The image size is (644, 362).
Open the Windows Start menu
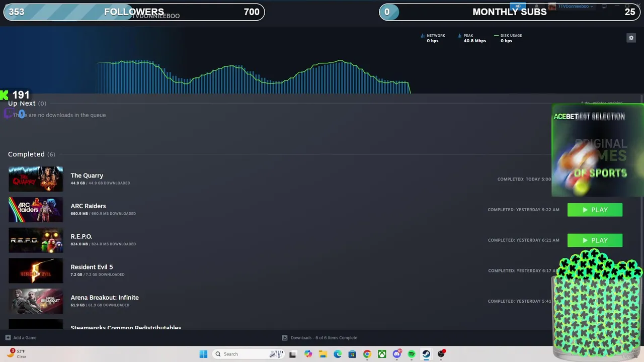tap(203, 354)
